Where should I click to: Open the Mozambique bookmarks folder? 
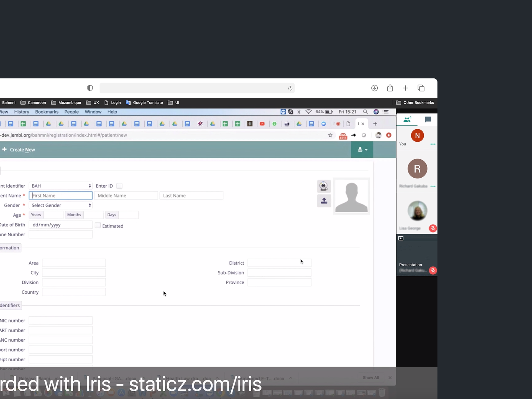(x=66, y=103)
